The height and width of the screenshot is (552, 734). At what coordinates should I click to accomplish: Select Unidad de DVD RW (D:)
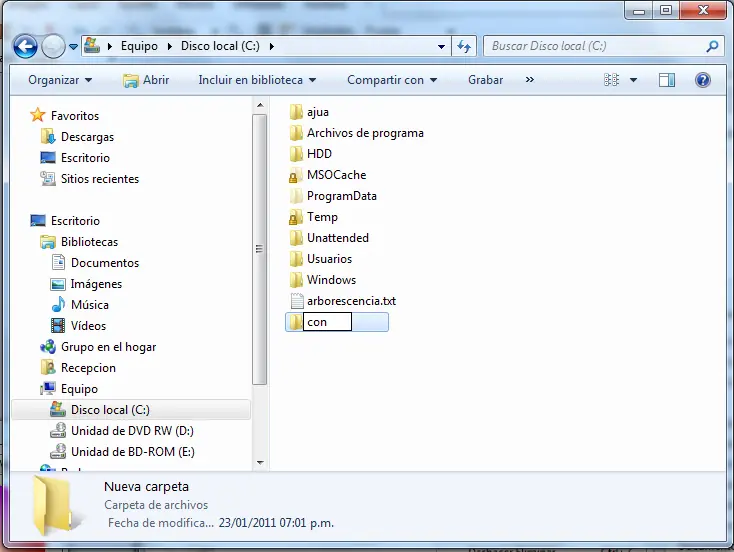[132, 431]
